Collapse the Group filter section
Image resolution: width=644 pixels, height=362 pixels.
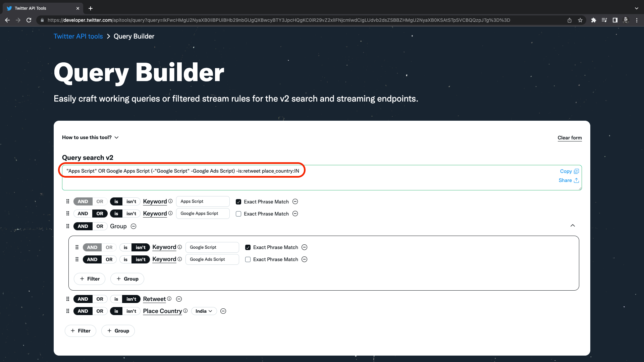[x=573, y=226]
